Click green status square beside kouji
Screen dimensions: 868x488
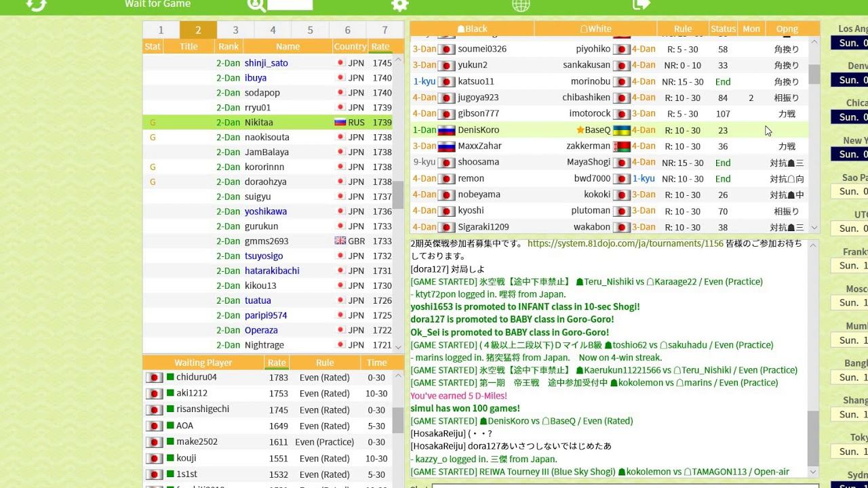click(170, 458)
